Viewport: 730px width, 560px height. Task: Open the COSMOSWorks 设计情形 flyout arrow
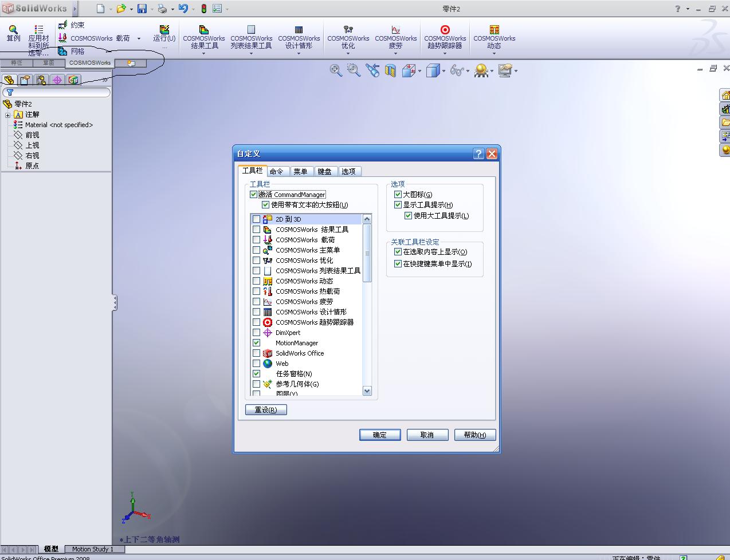pyautogui.click(x=299, y=53)
